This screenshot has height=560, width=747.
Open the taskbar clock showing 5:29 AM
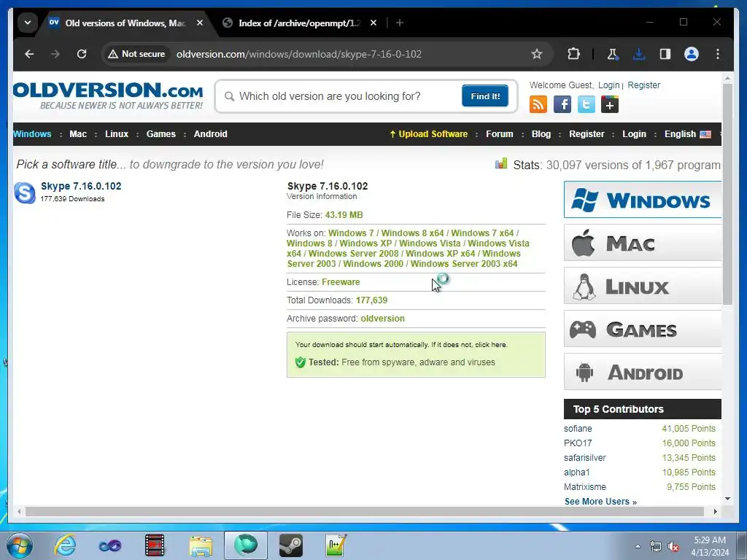pyautogui.click(x=710, y=546)
